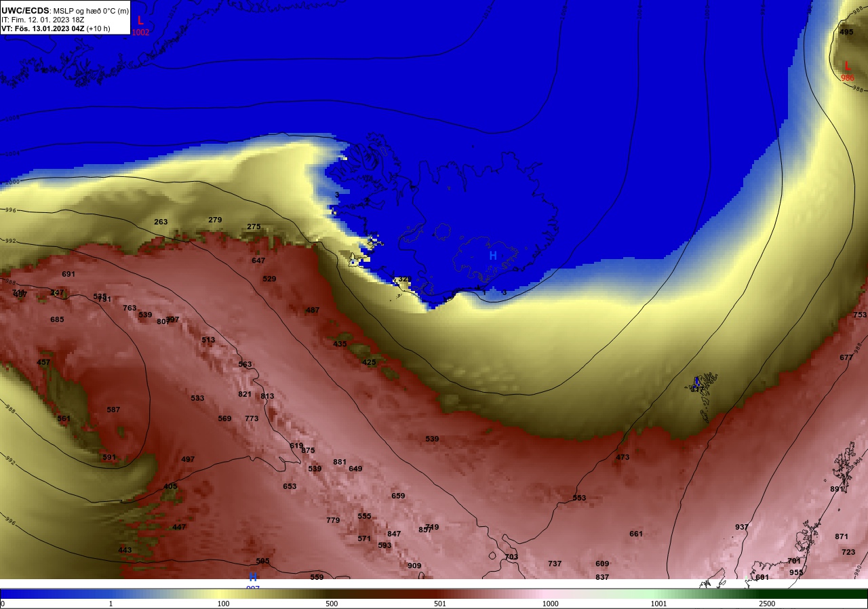The height and width of the screenshot is (609, 868).
Task: Click the height value 649 on the map
Action: pos(355,469)
